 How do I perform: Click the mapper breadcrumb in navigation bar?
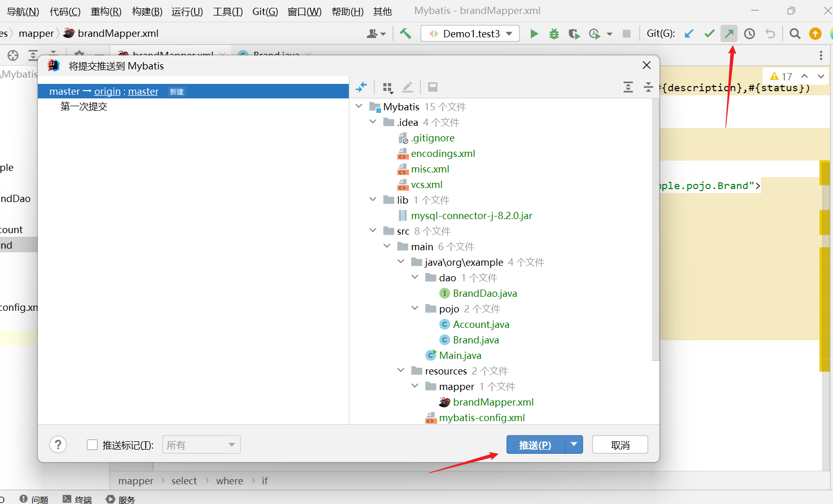coord(36,33)
